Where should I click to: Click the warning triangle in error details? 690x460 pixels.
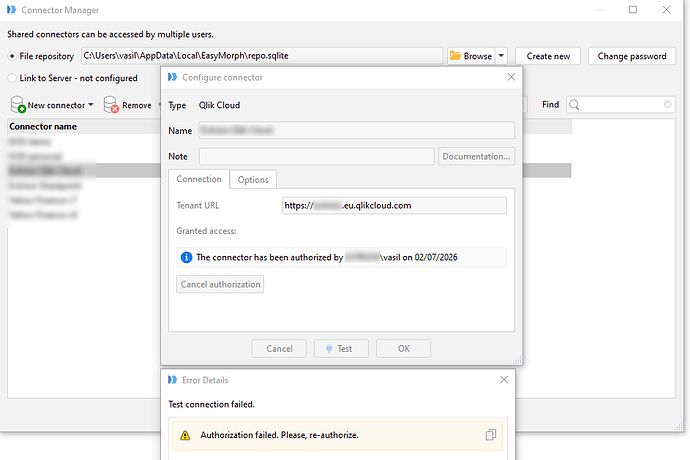tap(185, 435)
